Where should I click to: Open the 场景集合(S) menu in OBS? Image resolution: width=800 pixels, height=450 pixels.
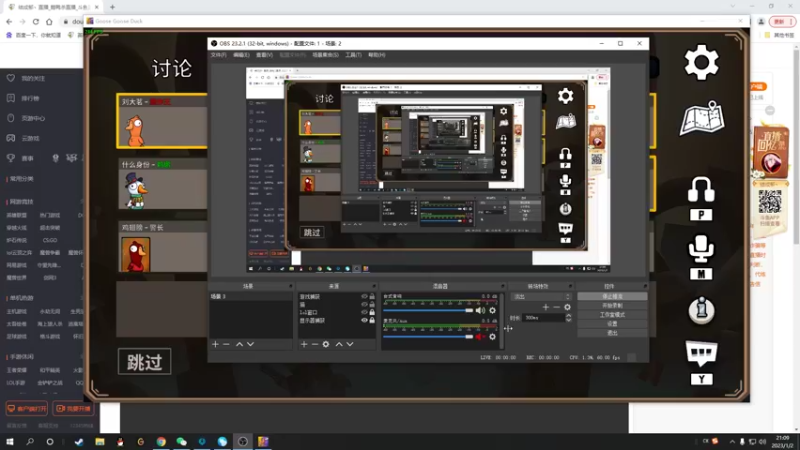(326, 55)
